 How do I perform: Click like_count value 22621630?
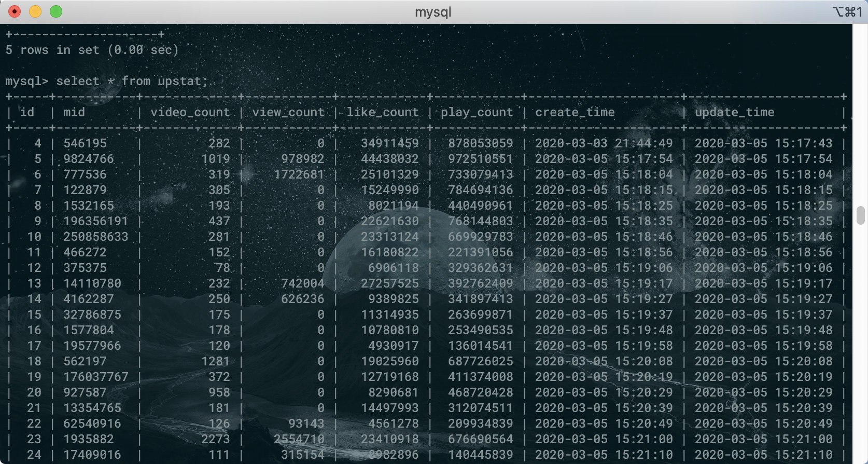(390, 222)
